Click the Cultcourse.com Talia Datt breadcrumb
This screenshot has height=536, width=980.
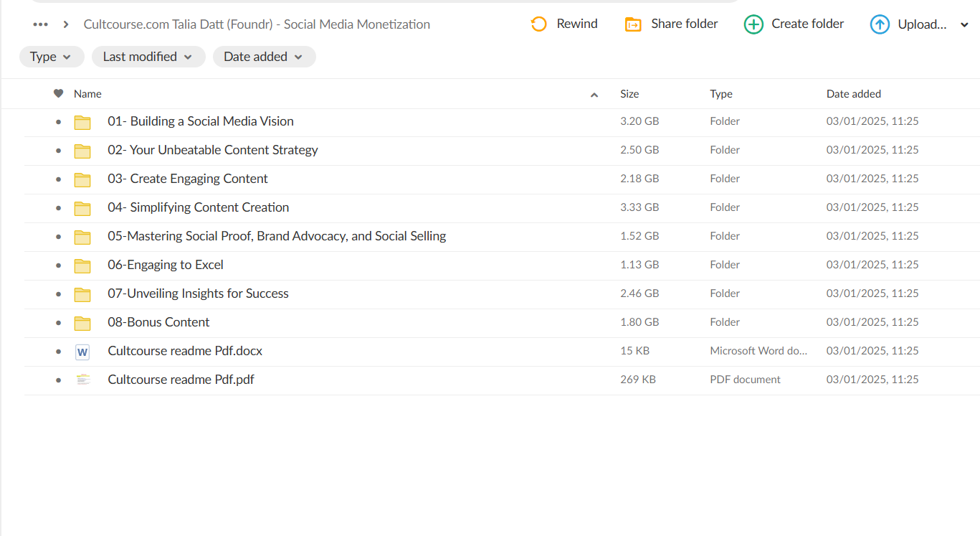[x=257, y=24]
